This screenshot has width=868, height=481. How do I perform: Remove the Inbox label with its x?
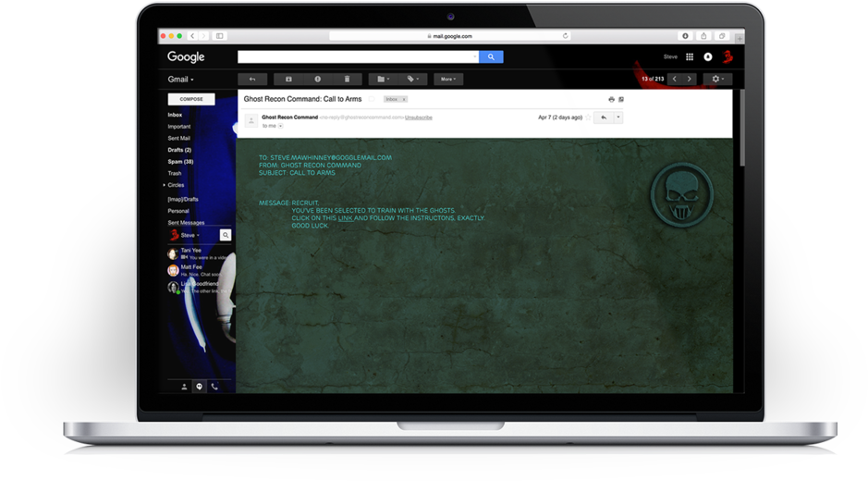(404, 99)
